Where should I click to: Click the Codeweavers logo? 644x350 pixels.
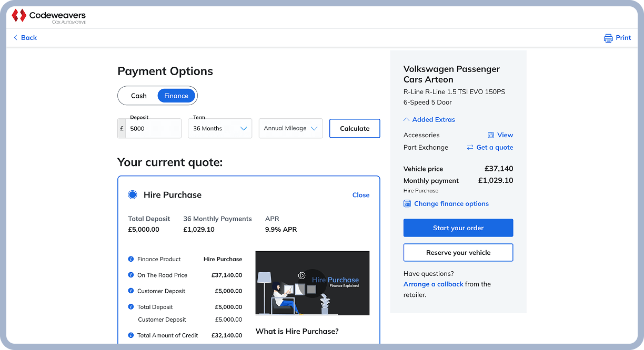click(x=48, y=16)
